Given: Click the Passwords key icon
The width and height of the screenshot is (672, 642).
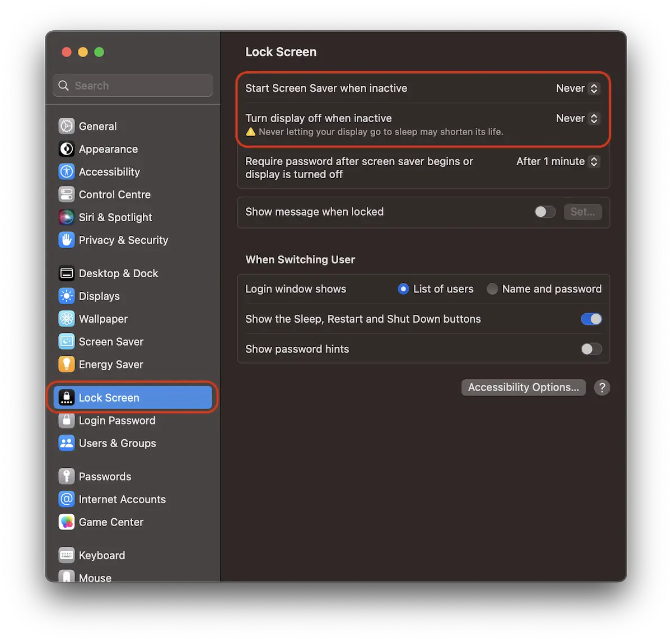Looking at the screenshot, I should [67, 477].
